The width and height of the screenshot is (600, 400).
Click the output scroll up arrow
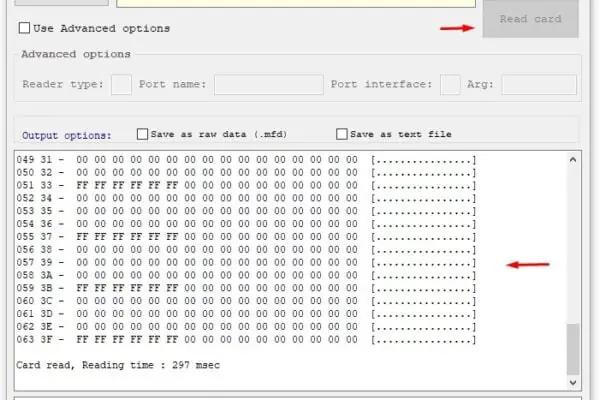(573, 160)
